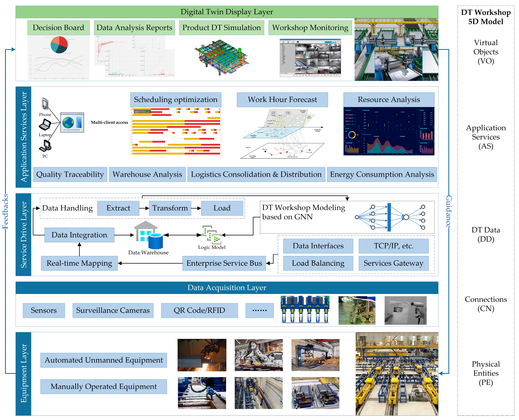Click the Real-time Mapping box
This screenshot has height=420, width=519.
(x=79, y=263)
